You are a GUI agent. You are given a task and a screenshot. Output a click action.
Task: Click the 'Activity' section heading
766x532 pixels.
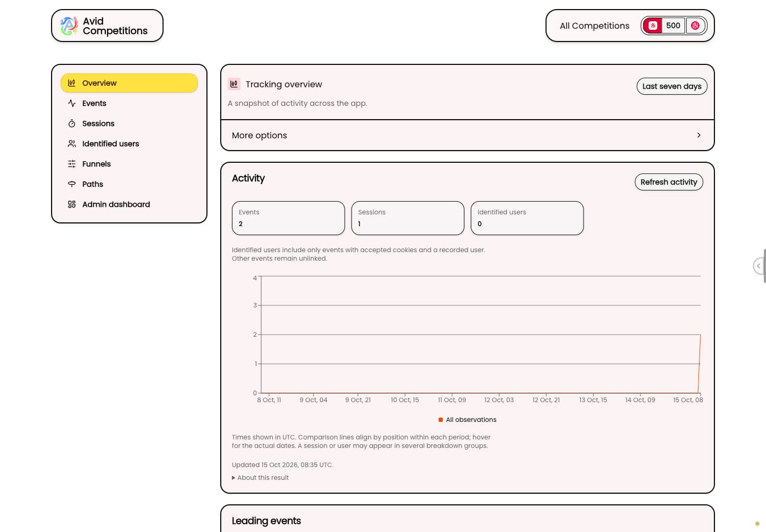pyautogui.click(x=248, y=178)
